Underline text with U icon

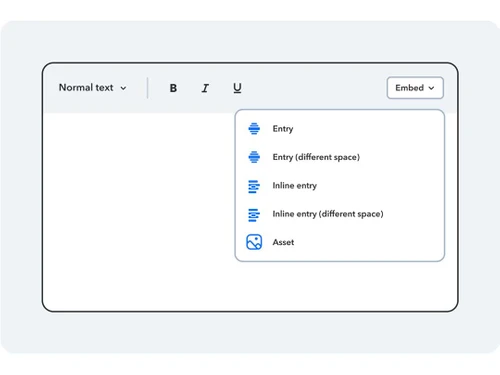pyautogui.click(x=237, y=88)
